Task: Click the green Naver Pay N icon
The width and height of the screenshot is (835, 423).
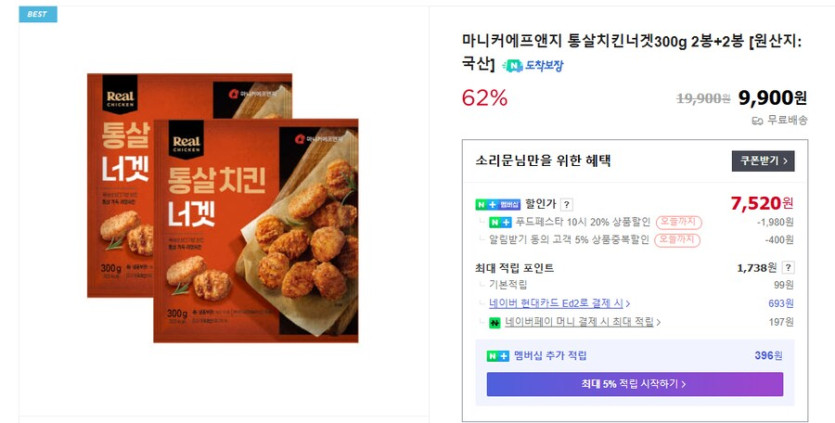Action: pyautogui.click(x=494, y=322)
